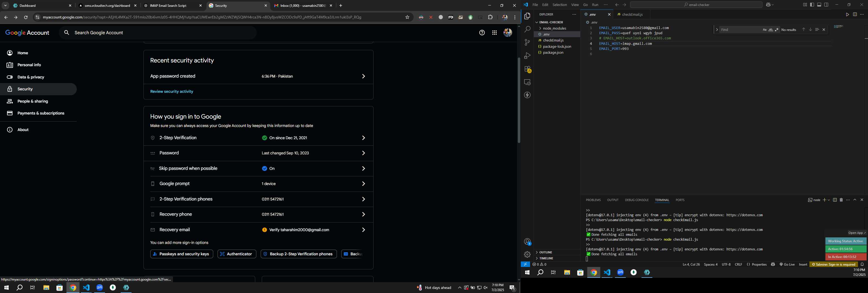
Task: Open VS Code Manage gear icon
Action: click(527, 254)
